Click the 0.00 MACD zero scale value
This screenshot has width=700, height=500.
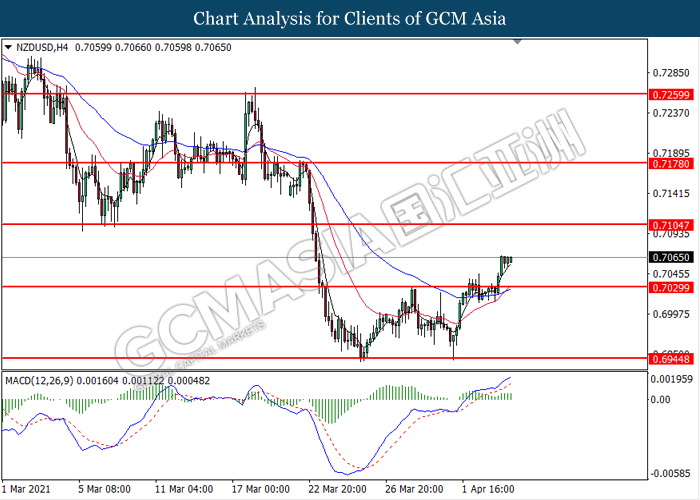(661, 400)
